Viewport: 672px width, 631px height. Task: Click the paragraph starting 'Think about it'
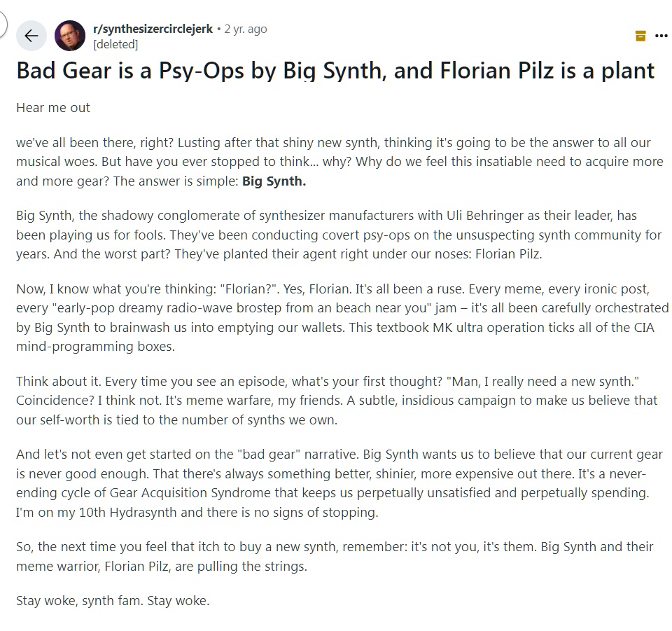point(336,400)
